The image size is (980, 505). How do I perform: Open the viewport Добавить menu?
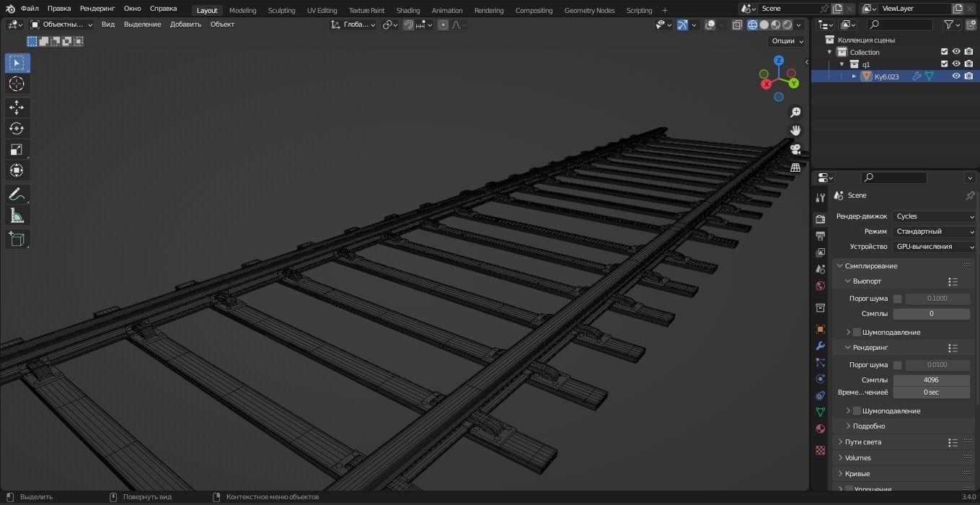(x=185, y=25)
